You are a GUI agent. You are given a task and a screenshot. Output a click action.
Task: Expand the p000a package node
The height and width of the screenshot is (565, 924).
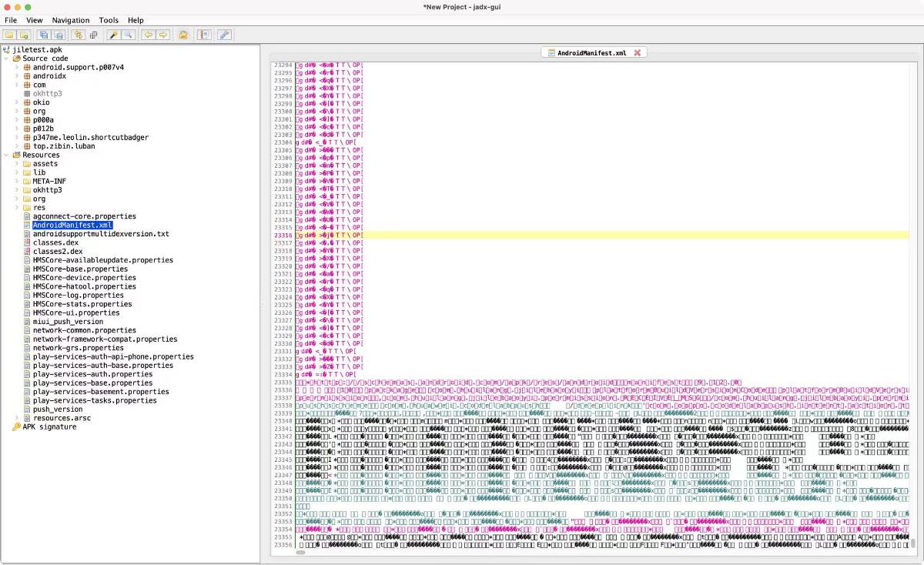coord(17,120)
